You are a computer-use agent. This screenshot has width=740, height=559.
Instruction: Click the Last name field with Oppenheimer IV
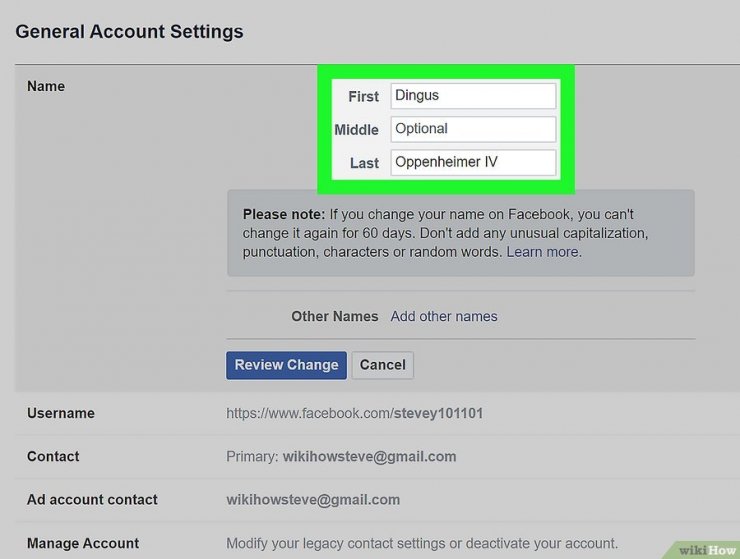coord(472,162)
